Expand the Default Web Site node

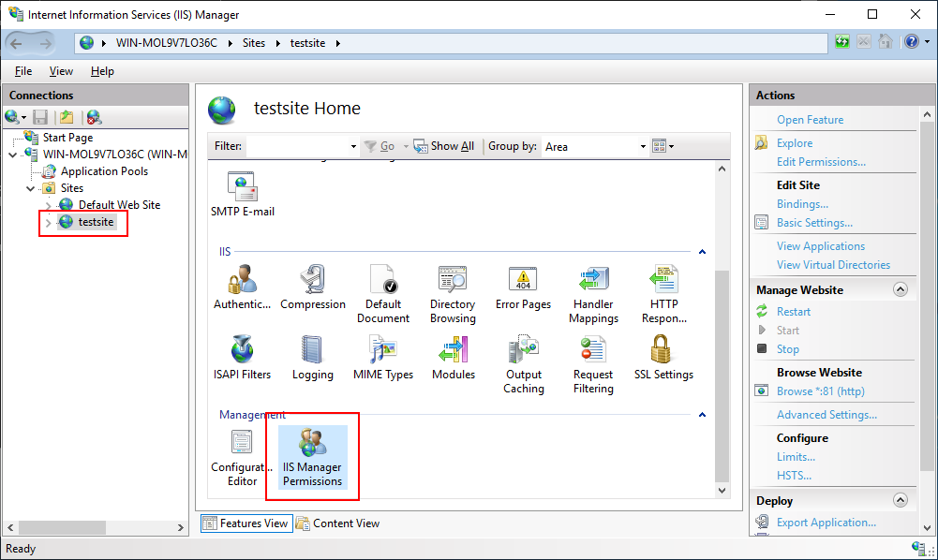click(49, 205)
